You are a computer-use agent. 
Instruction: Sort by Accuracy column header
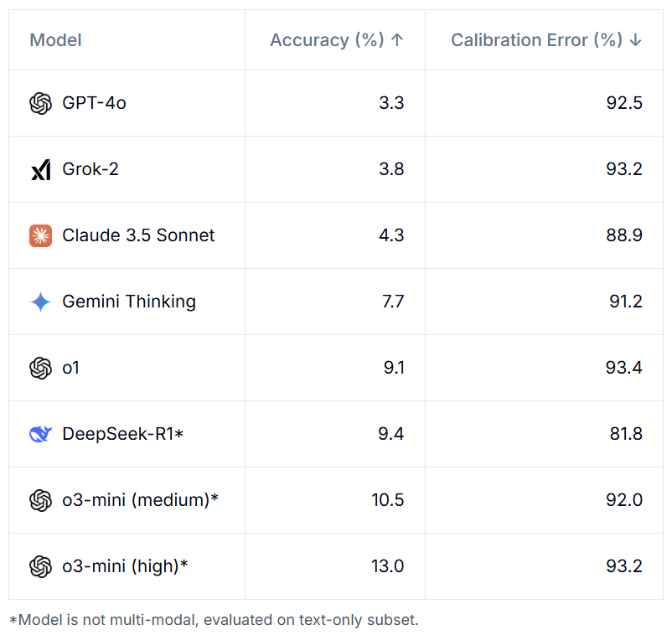tap(337, 40)
